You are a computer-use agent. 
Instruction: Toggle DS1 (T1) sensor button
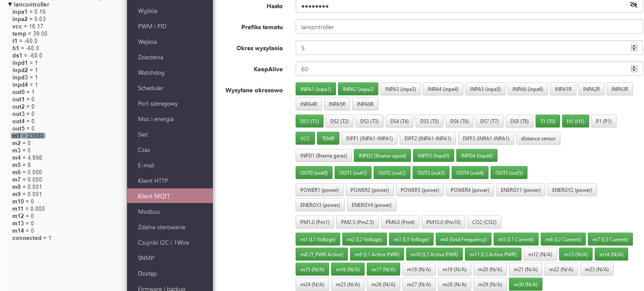(x=309, y=121)
